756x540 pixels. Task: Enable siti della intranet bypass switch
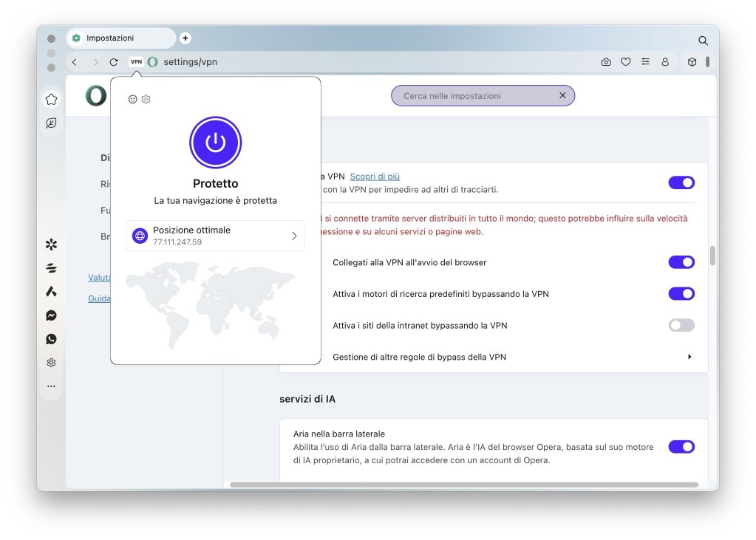(681, 326)
